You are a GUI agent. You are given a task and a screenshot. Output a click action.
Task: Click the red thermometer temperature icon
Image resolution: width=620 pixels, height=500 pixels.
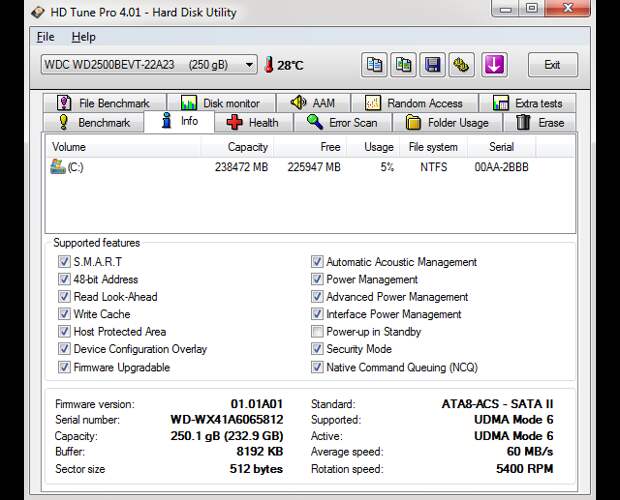269,64
